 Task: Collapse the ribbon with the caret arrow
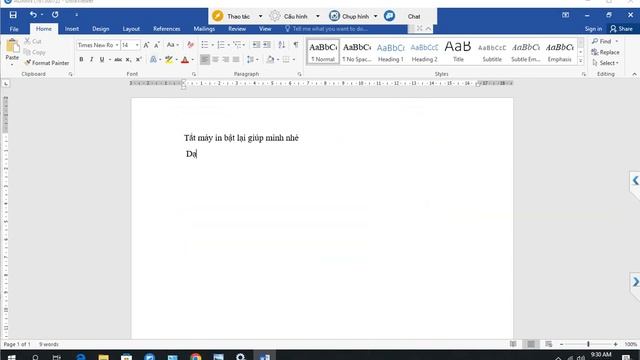pyautogui.click(x=634, y=74)
